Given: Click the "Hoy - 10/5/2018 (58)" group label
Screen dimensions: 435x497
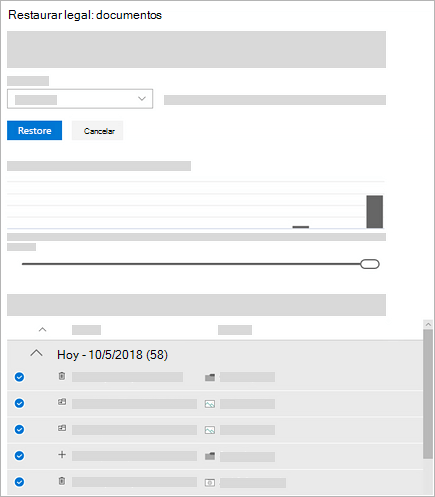Looking at the screenshot, I should tap(112, 355).
